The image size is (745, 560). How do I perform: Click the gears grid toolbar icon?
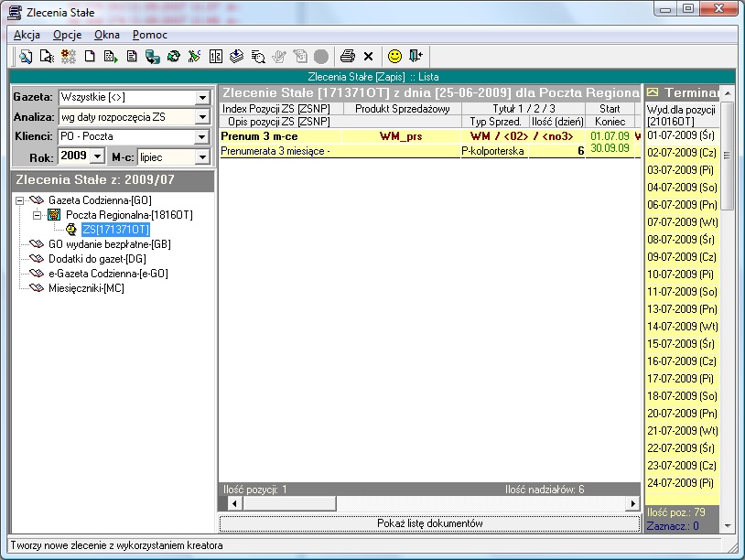[x=68, y=57]
